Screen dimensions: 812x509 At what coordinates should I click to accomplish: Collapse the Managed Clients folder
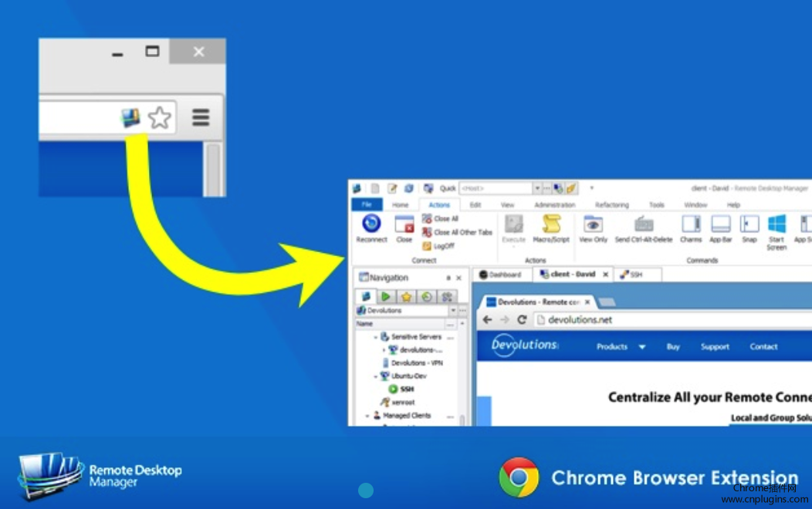367,416
